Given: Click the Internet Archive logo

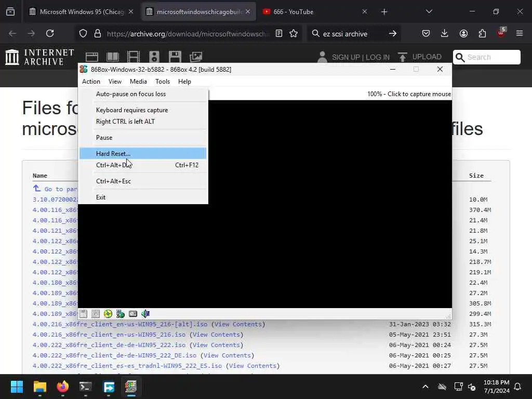Looking at the screenshot, I should tap(39, 57).
